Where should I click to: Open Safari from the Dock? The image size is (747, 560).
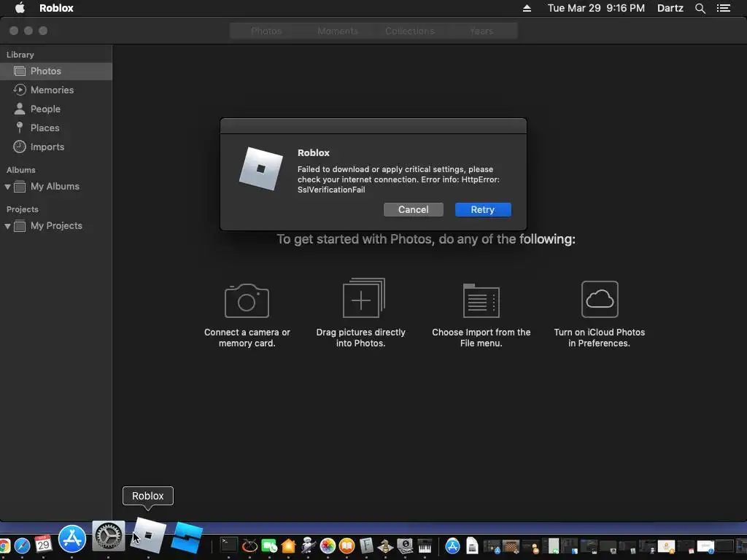[22, 545]
